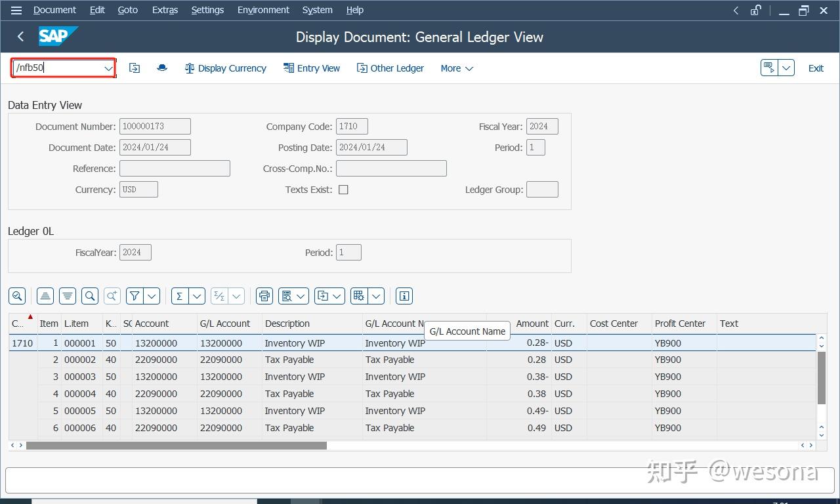The width and height of the screenshot is (840, 504).
Task: Open the Filter dropdown arrow
Action: click(x=150, y=296)
